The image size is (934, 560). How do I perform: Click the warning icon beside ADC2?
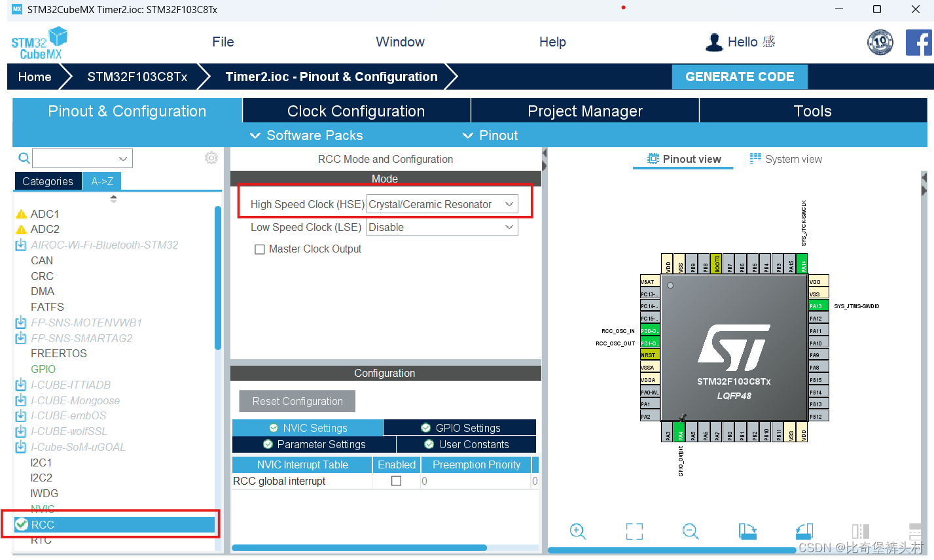[21, 230]
